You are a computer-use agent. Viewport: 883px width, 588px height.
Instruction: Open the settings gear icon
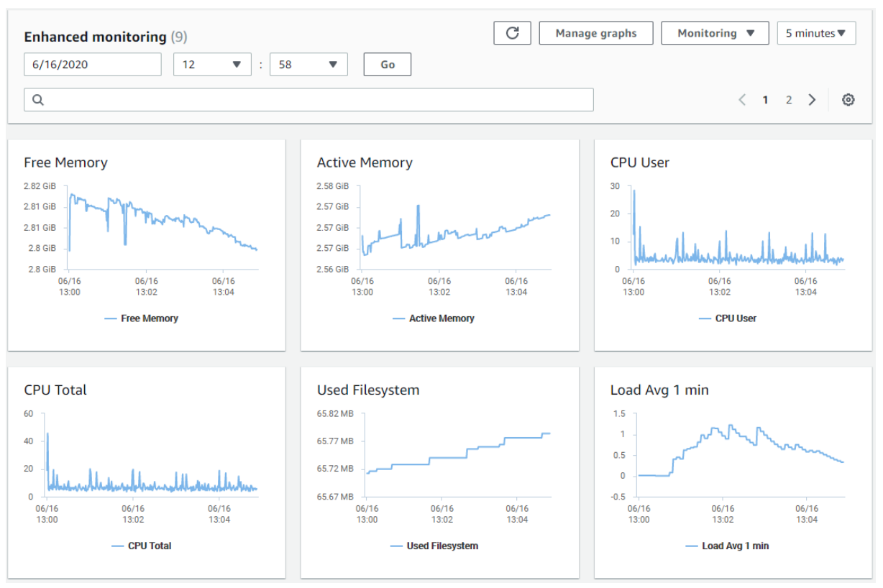point(848,100)
